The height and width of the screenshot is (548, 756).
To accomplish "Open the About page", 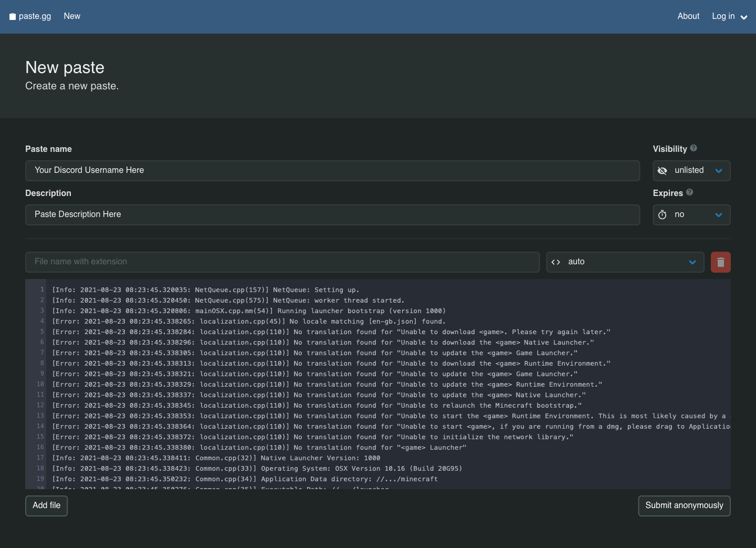I will pos(688,16).
